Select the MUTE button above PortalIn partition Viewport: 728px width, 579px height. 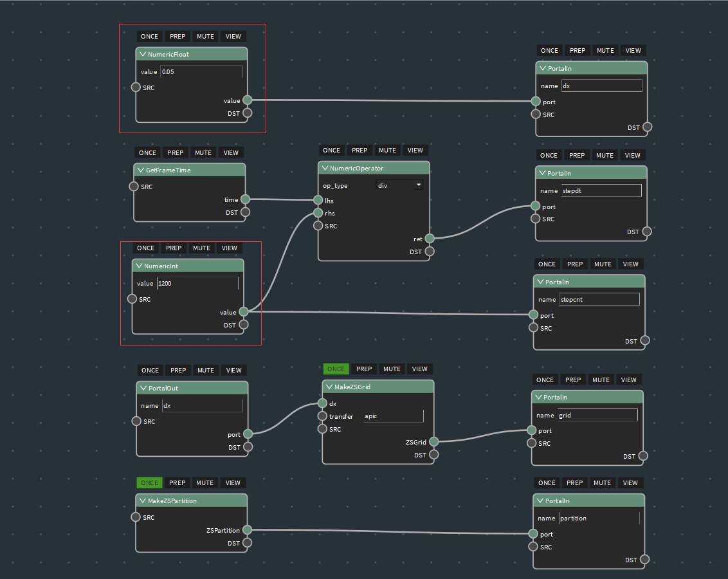pos(602,483)
